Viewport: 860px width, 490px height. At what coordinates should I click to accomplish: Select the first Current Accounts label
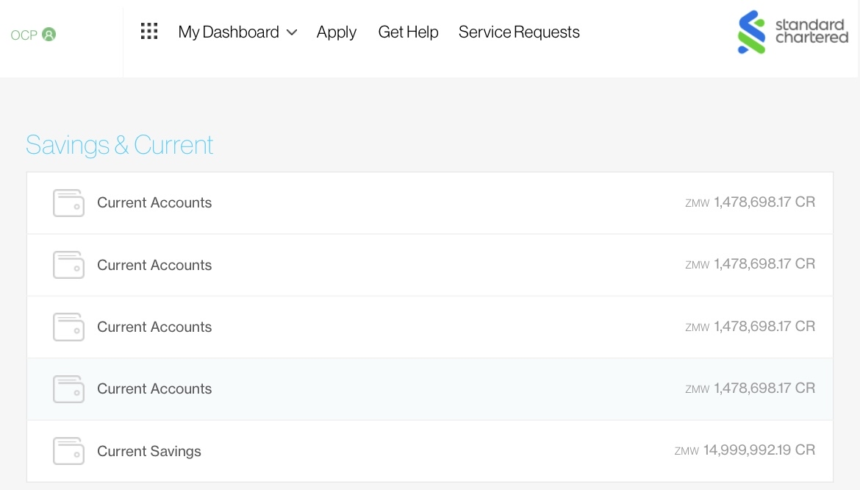[x=154, y=203]
